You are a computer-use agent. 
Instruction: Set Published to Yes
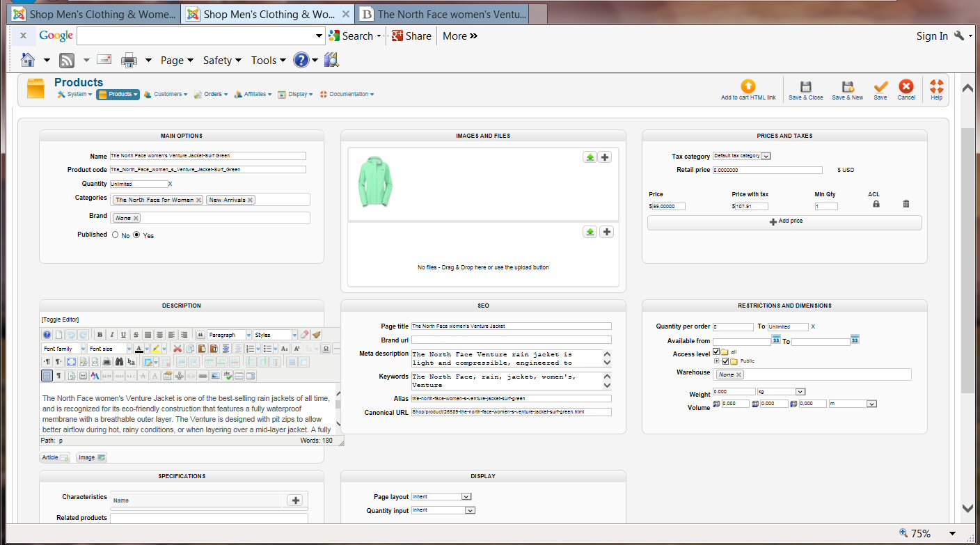click(x=136, y=235)
